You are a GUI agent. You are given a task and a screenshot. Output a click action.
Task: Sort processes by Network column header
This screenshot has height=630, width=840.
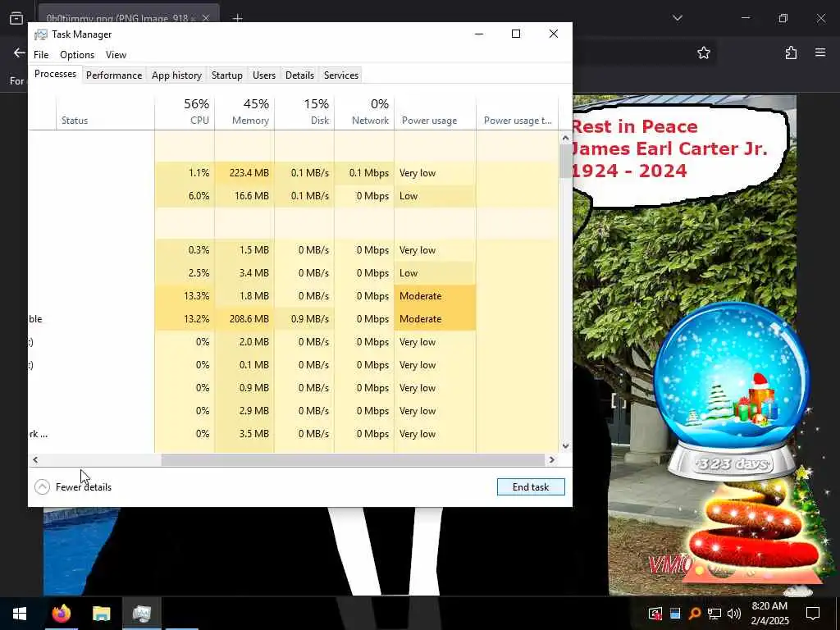click(364, 112)
